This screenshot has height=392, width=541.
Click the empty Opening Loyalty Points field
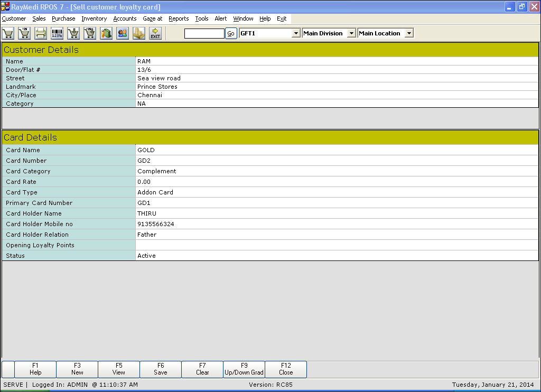pos(337,245)
